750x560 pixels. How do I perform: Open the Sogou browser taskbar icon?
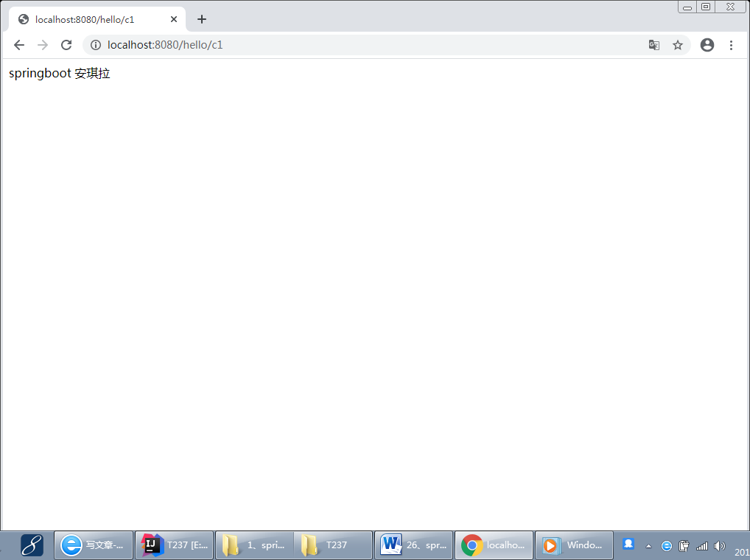click(x=32, y=545)
